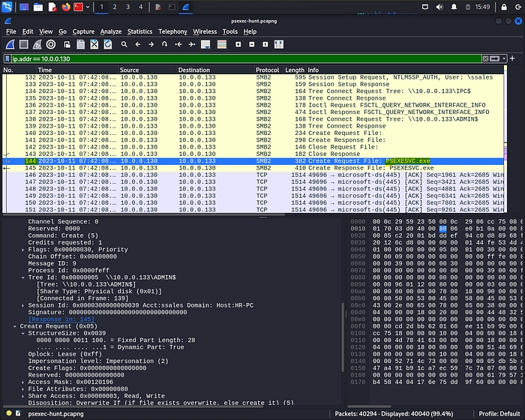Screen dimensions: 525x420
Task: Click the ip.addr display filter field
Action: coord(225,58)
